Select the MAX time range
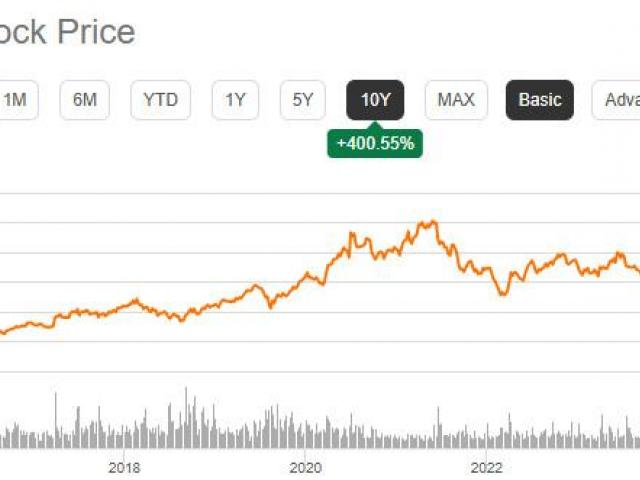 pyautogui.click(x=456, y=100)
